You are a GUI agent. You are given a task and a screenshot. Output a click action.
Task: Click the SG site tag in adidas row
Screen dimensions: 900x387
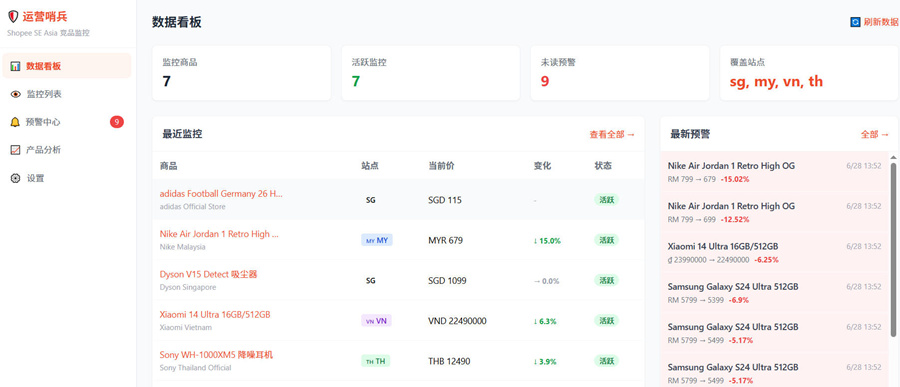371,200
